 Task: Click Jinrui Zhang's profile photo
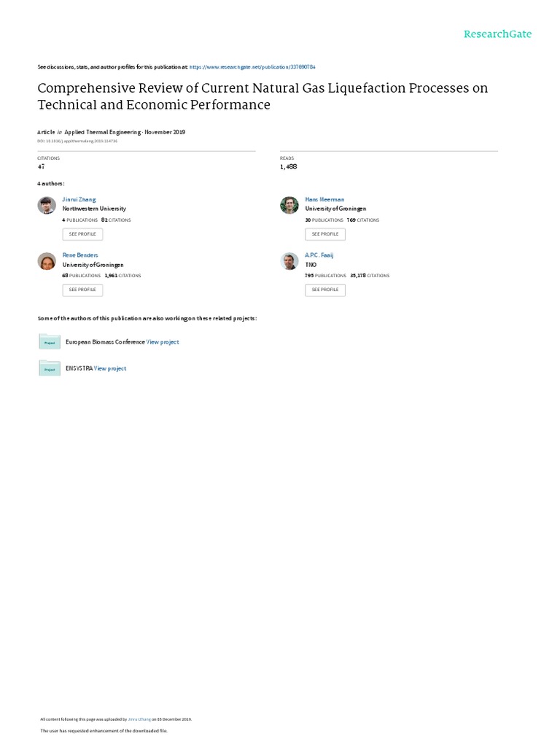pos(47,205)
